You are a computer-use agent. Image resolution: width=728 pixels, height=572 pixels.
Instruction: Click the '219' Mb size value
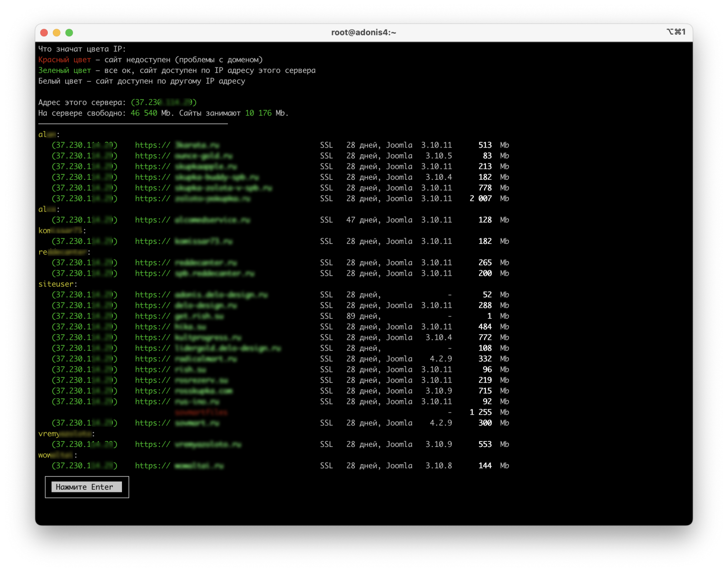click(x=485, y=380)
